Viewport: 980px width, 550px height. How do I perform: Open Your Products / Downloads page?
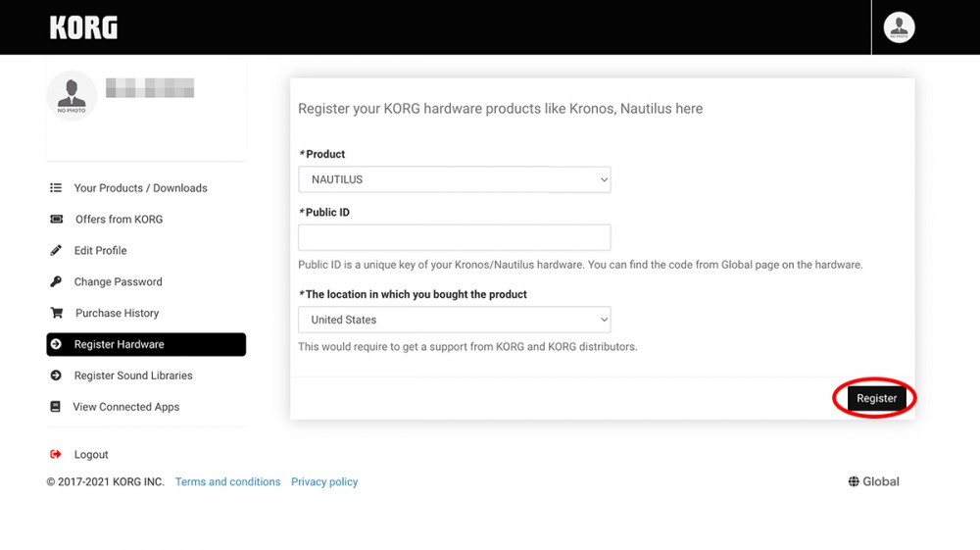(x=140, y=188)
